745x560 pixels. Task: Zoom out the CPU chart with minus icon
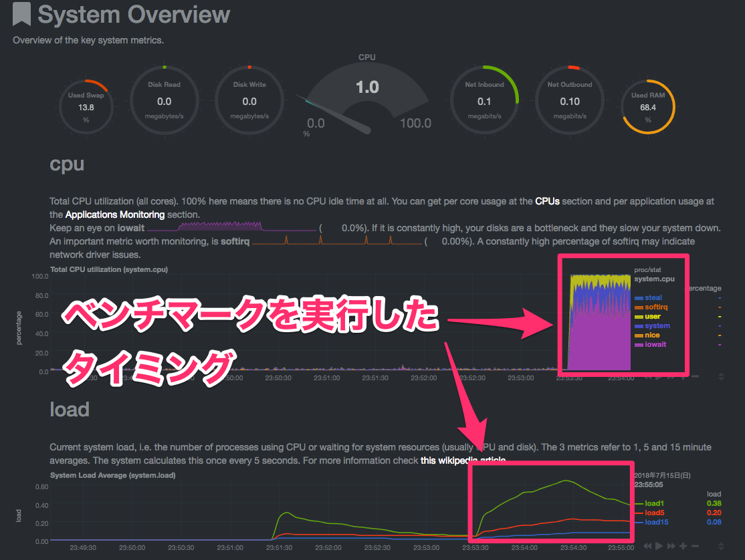tap(696, 377)
